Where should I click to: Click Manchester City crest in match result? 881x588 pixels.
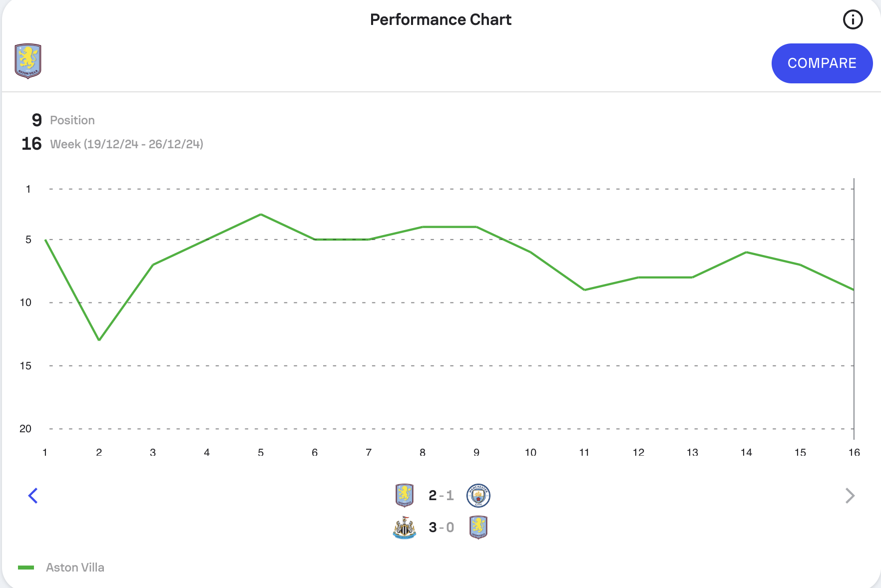[x=478, y=496]
